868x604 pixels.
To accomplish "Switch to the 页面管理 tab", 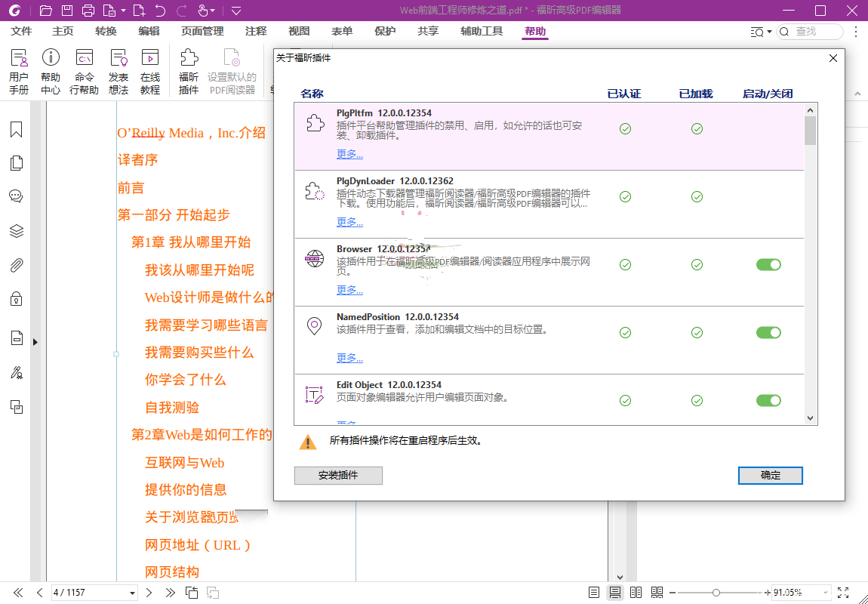I will coord(202,32).
